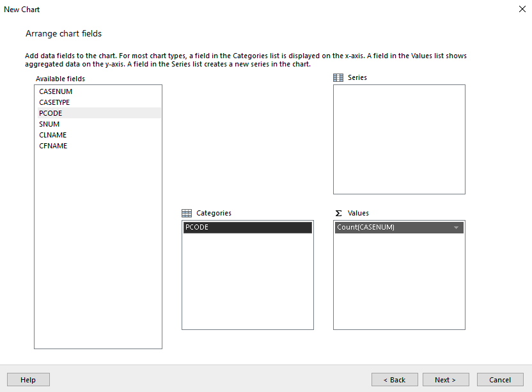Open the Count(CASENUM) dropdown arrow
Screen dimensions: 532x392
coord(456,228)
